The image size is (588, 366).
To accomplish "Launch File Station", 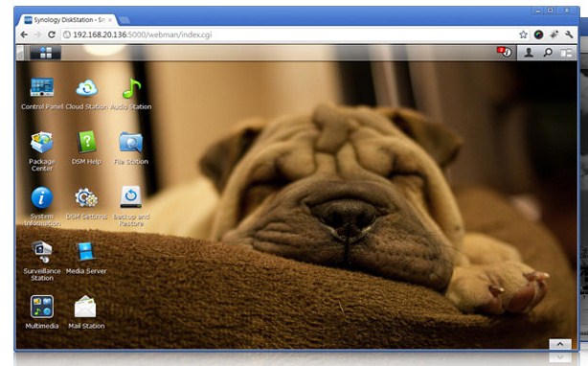I will 131,143.
